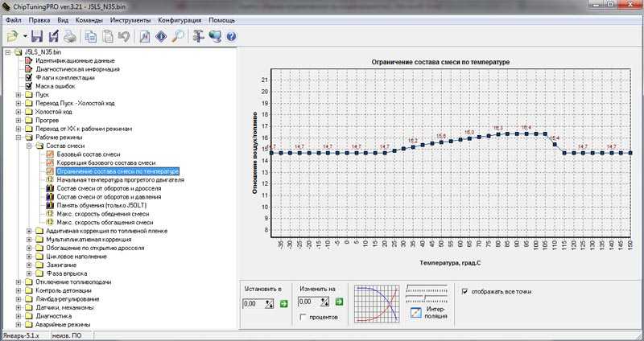Click the Save As floppy-with-pencil icon
This screenshot has width=644, height=341.
pyautogui.click(x=53, y=36)
